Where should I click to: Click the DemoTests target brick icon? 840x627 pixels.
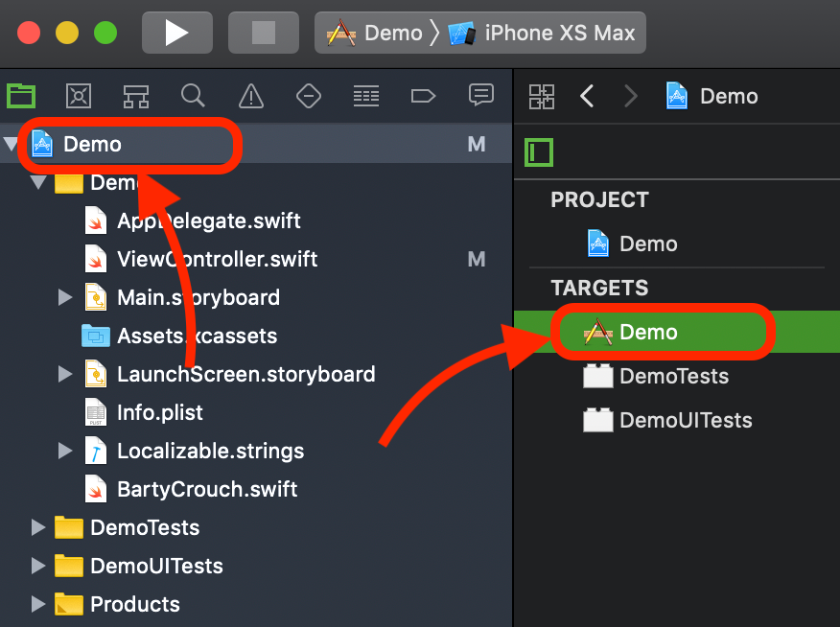tap(597, 376)
